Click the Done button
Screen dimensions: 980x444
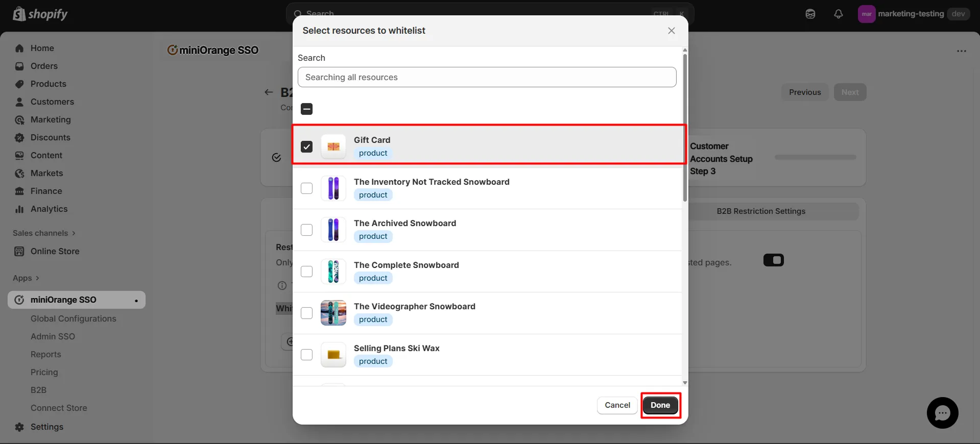(660, 405)
